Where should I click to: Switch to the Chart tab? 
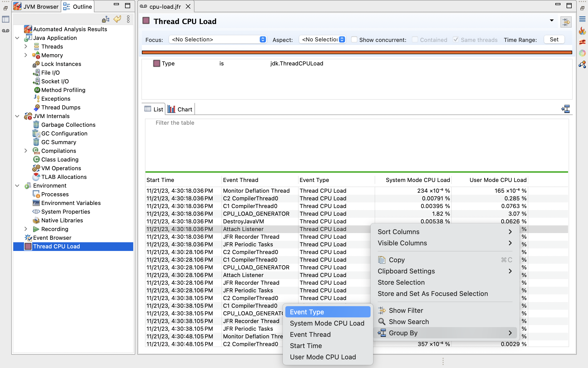180,109
